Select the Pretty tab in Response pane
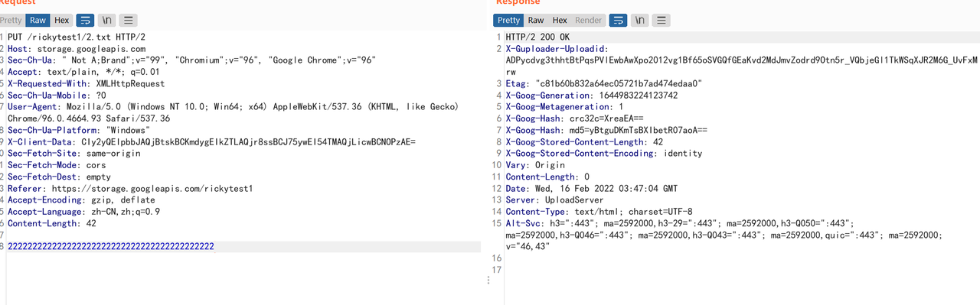 508,20
